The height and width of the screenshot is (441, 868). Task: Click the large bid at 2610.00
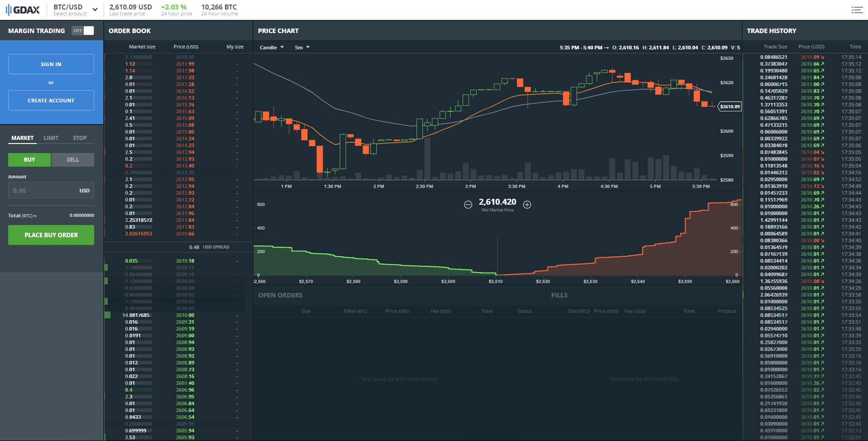coord(177,315)
